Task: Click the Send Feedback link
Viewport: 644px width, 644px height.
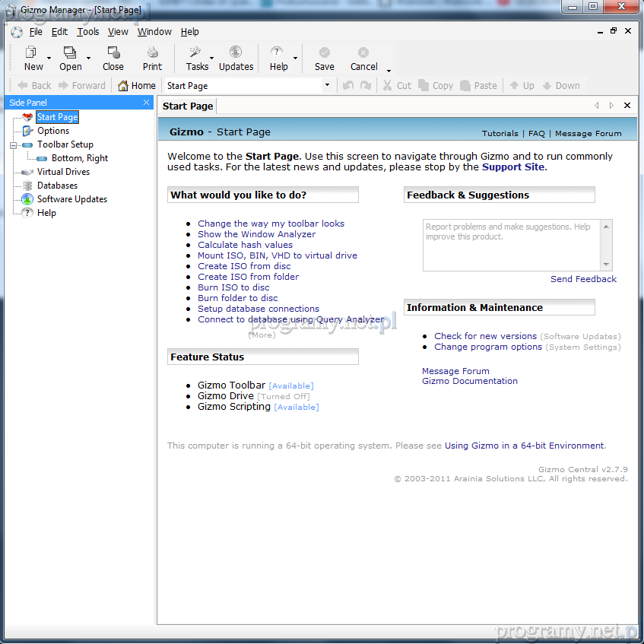Action: tap(583, 279)
